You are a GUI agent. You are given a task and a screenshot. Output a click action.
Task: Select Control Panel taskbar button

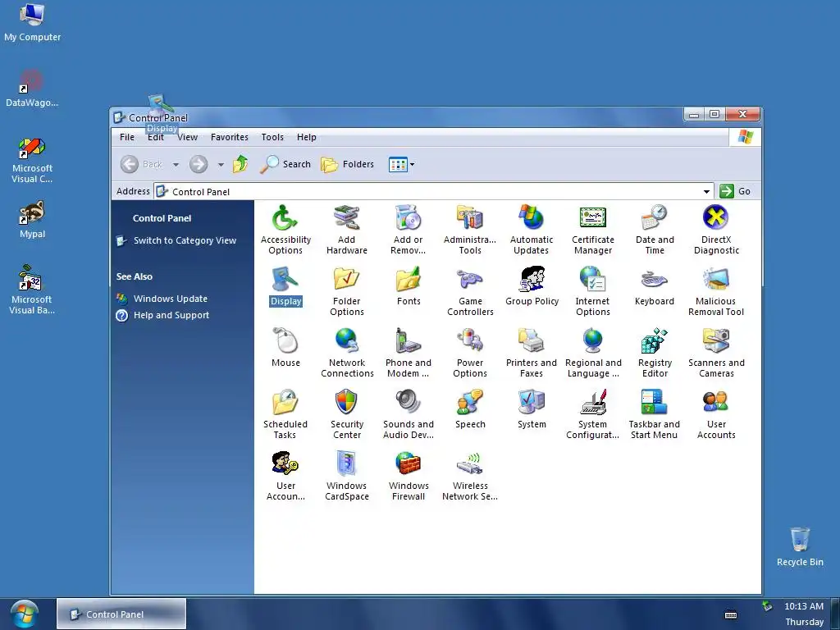point(121,614)
